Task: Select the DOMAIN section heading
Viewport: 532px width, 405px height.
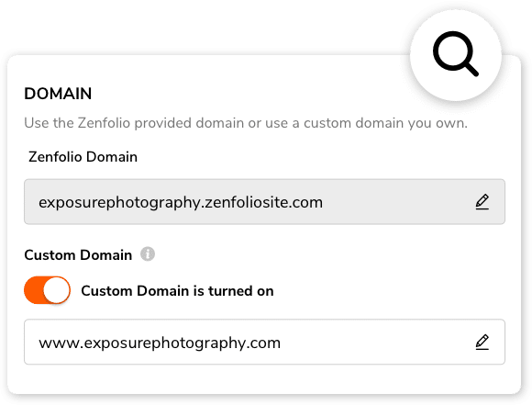Action: pyautogui.click(x=58, y=94)
